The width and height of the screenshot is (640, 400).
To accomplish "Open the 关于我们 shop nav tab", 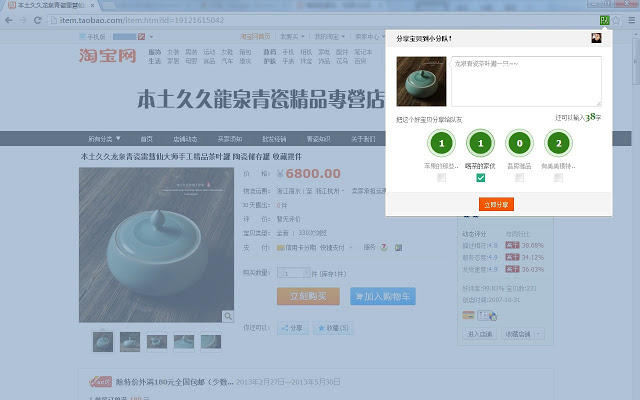I will click(363, 139).
